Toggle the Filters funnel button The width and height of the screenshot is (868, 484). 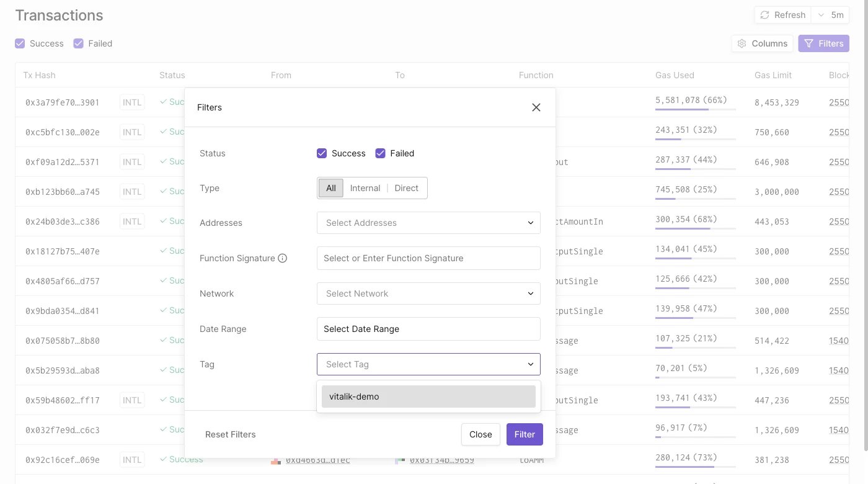point(823,43)
